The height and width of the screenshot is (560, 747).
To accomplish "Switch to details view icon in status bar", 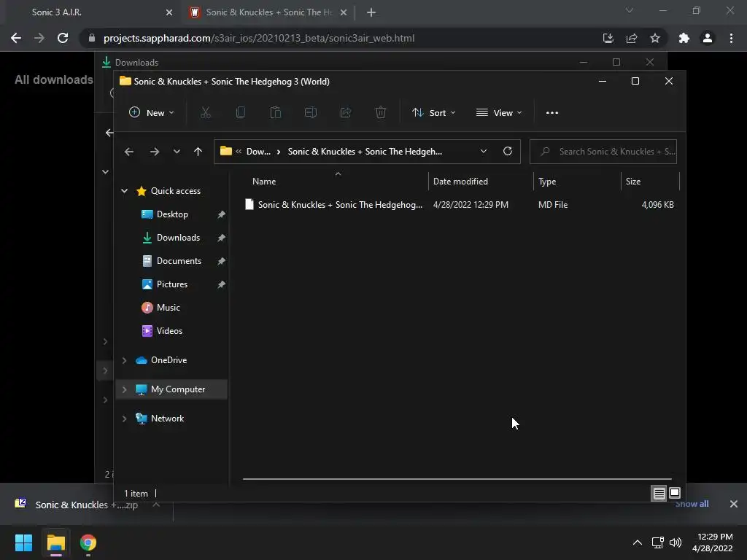I will point(659,494).
